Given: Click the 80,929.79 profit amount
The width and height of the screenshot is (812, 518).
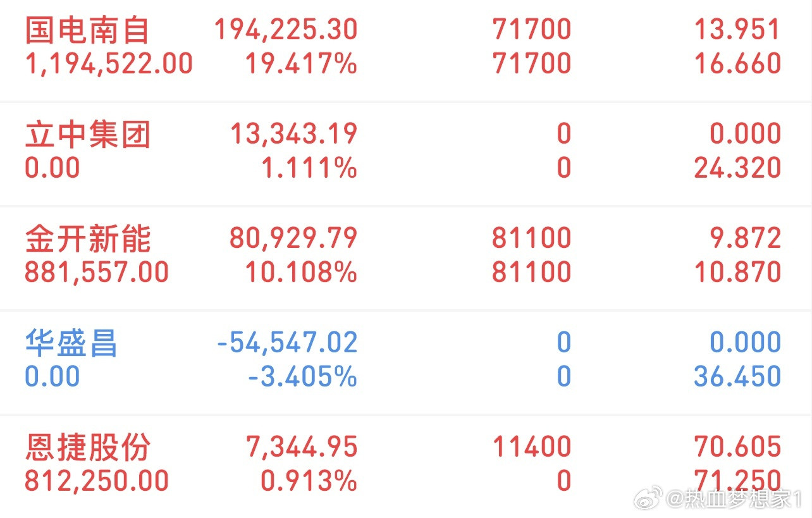Looking at the screenshot, I should click(293, 239).
